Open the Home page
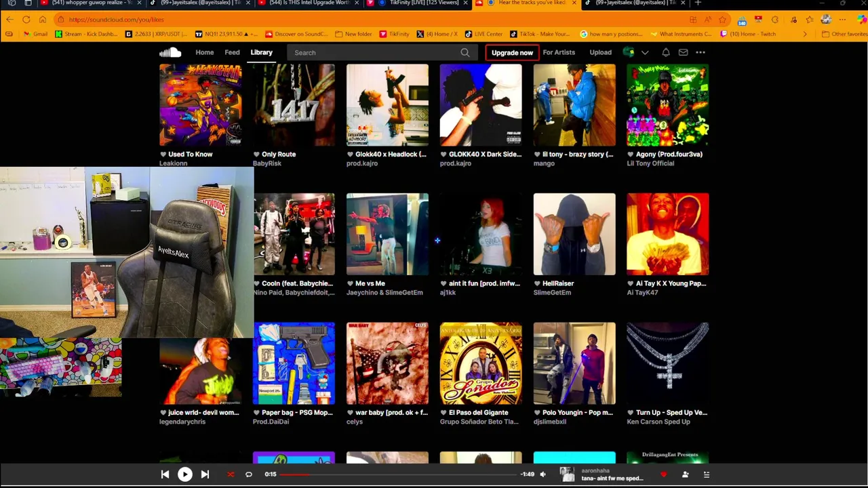This screenshot has width=868, height=488. point(204,52)
